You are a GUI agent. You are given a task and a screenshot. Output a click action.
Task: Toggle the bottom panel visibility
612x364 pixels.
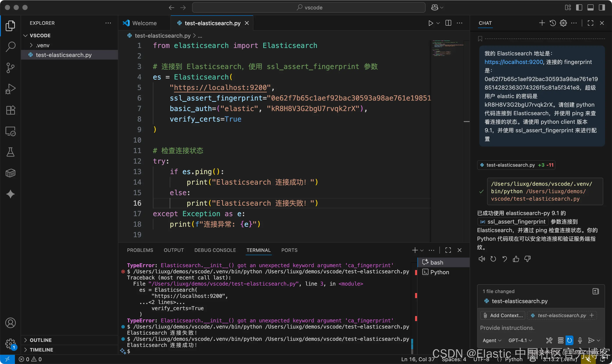coord(590,7)
